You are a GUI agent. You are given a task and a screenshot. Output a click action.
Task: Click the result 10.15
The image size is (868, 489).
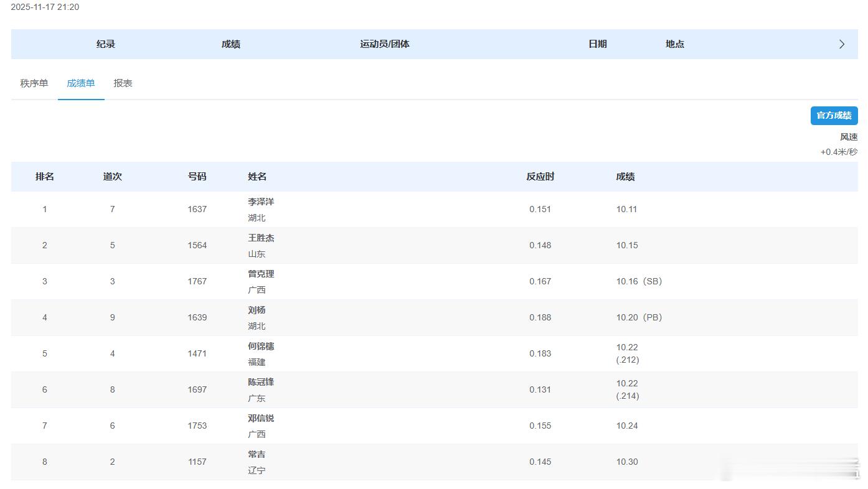coord(627,245)
